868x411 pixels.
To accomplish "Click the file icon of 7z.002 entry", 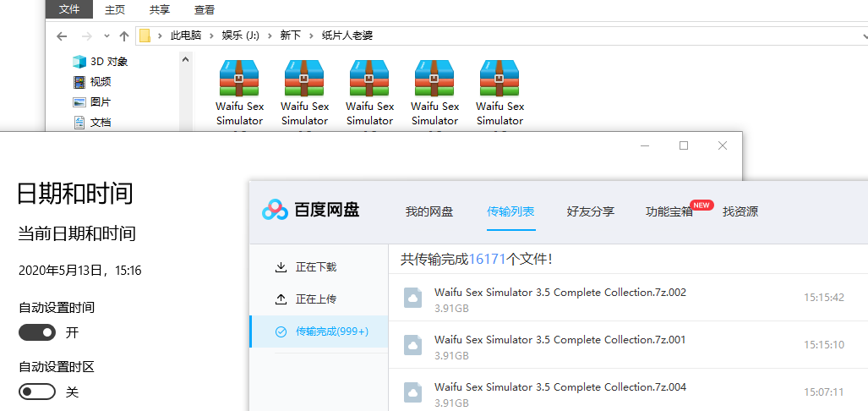I will pos(412,298).
